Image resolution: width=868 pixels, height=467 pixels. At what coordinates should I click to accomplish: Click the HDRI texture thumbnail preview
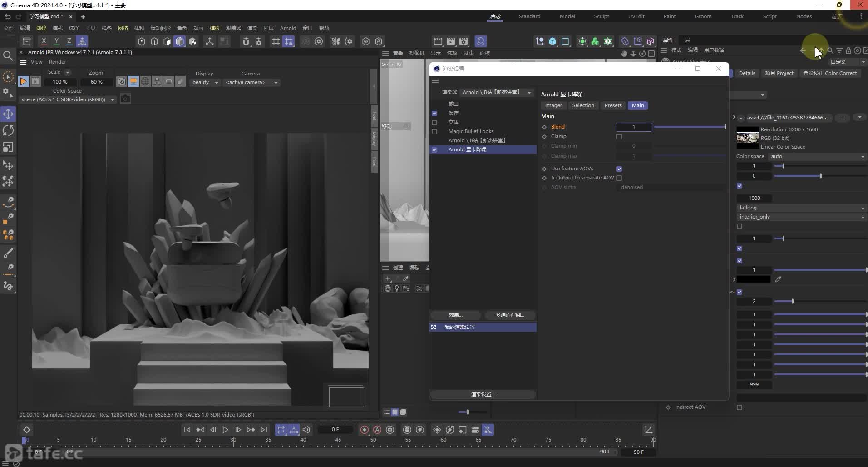coord(747,138)
